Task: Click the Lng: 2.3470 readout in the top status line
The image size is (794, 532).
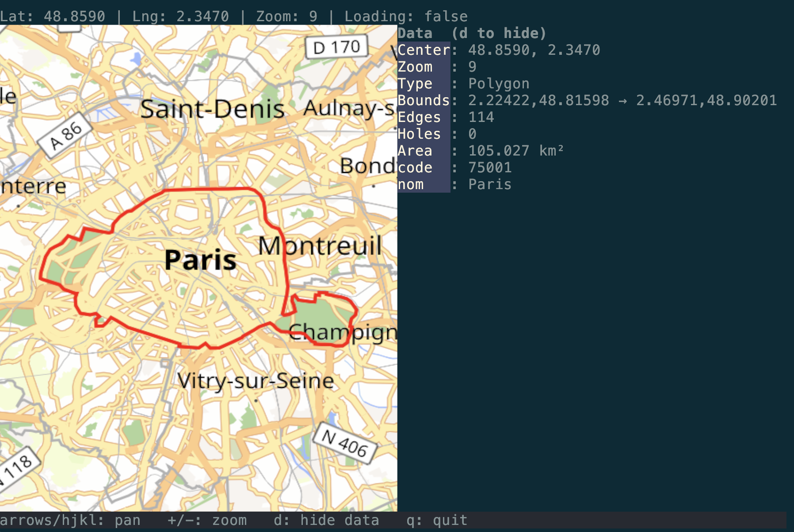Action: pyautogui.click(x=181, y=16)
